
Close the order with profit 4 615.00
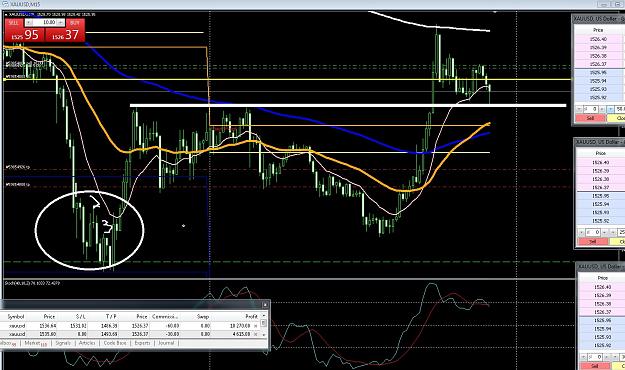pyautogui.click(x=256, y=334)
